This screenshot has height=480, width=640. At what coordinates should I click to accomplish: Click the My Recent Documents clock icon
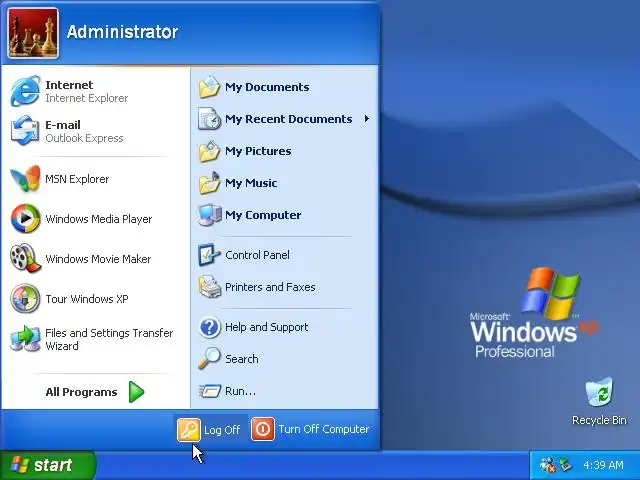click(x=209, y=119)
